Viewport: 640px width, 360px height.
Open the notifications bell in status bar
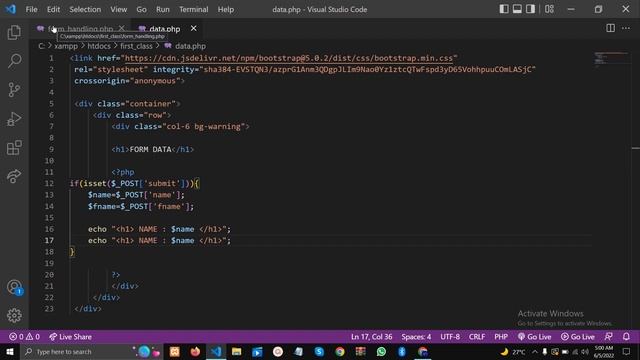[626, 337]
